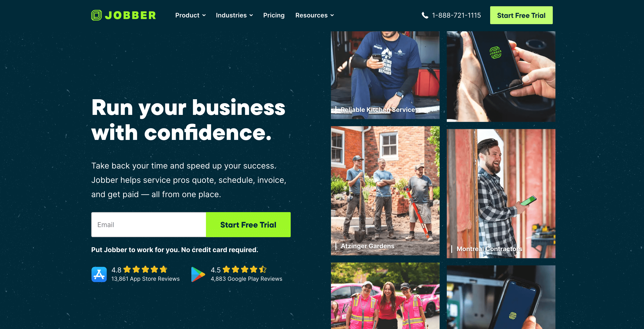Open 13,861 App Store Reviews link
This screenshot has width=644, height=329.
[x=145, y=279]
